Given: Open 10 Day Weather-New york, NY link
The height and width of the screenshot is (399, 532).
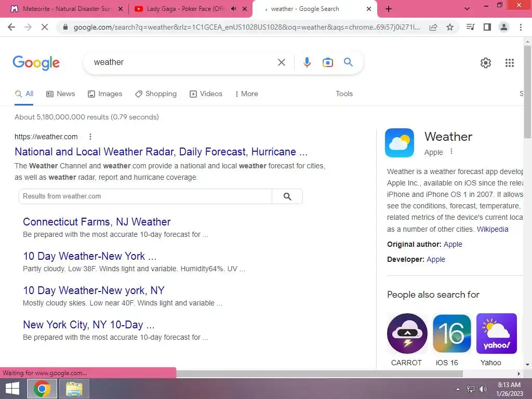Looking at the screenshot, I should point(94,290).
